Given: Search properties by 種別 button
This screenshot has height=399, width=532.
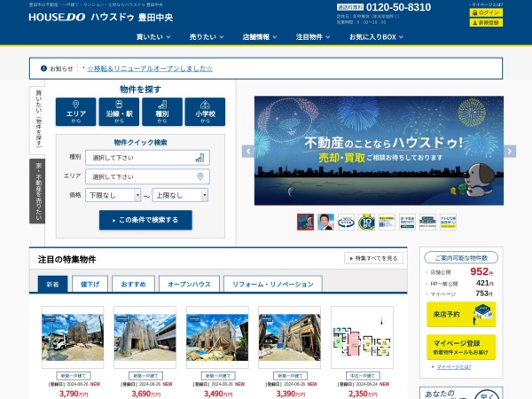Looking at the screenshot, I should coord(162,112).
